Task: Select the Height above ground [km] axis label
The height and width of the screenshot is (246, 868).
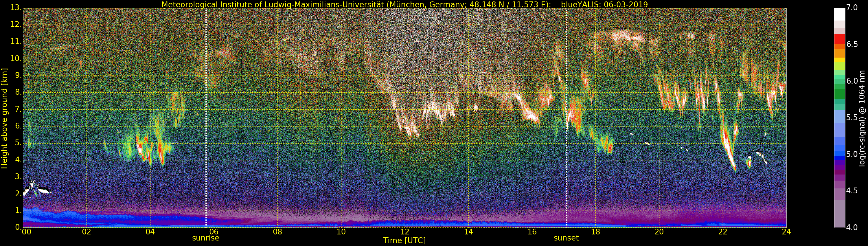Action: (4, 119)
